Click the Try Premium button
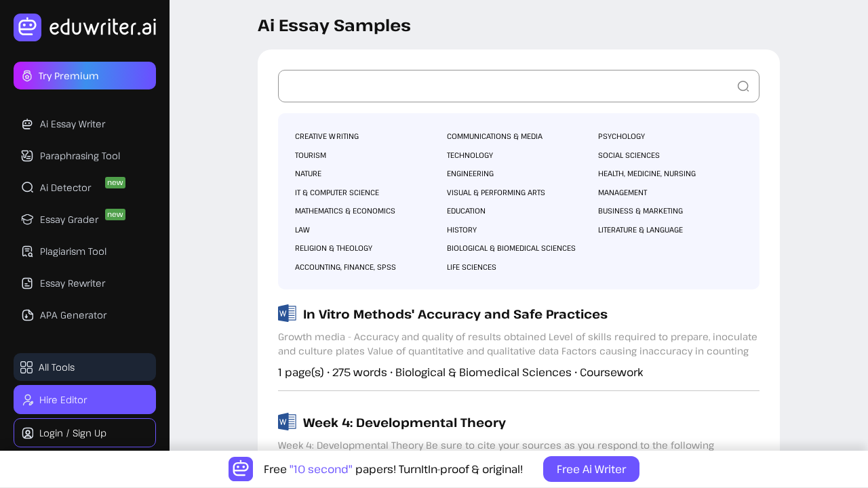The height and width of the screenshot is (488, 868). pos(85,75)
